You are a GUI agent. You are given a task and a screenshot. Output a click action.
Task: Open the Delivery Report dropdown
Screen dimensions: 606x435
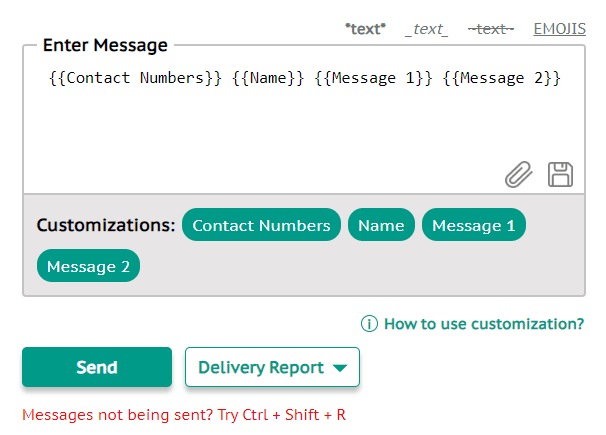(272, 367)
